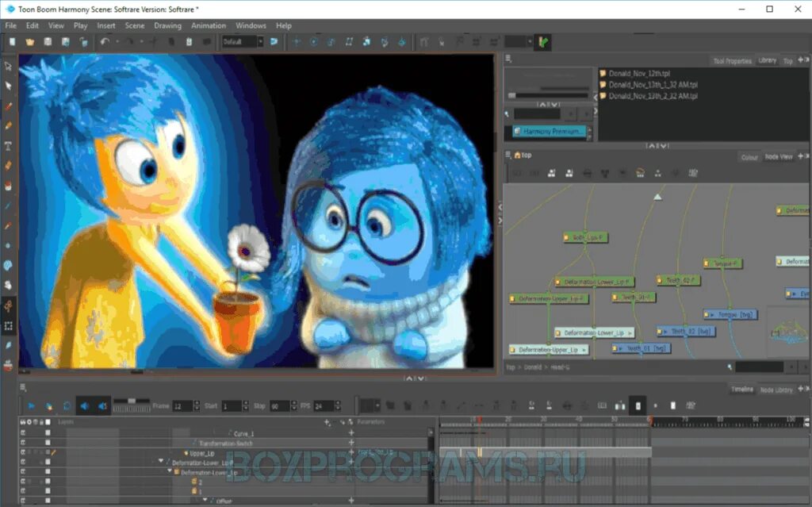Click the home icon next to 'Top'
This screenshot has width=812, height=507.
click(517, 155)
